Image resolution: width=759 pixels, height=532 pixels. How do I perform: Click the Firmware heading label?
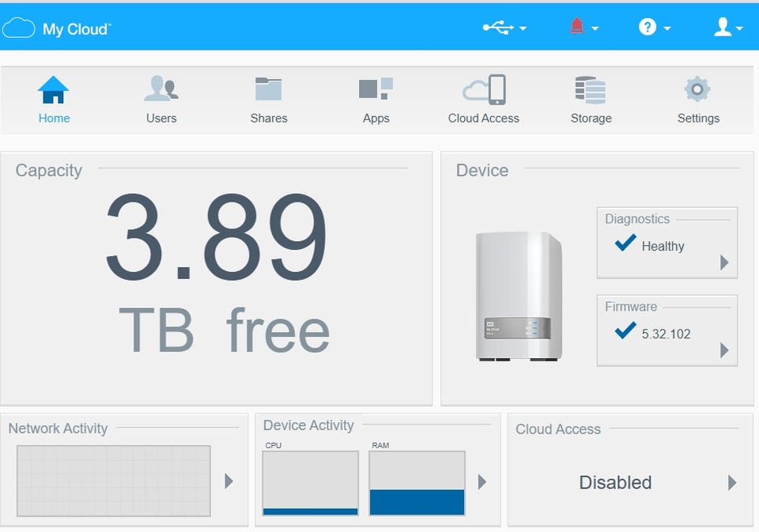coord(631,307)
